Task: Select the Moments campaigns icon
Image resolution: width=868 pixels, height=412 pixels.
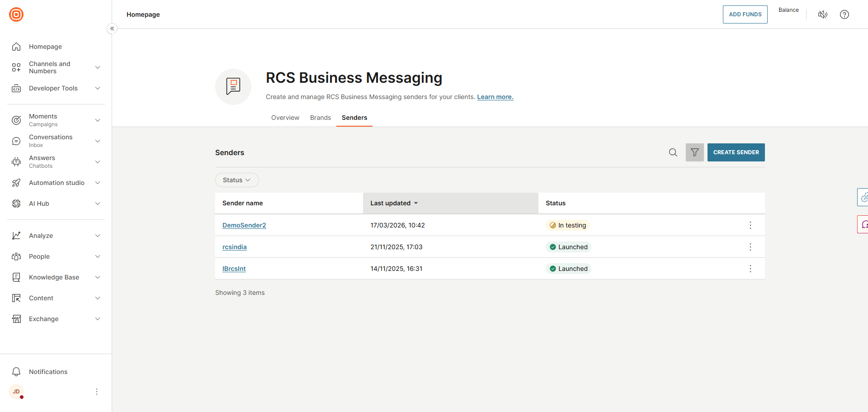Action: click(x=16, y=120)
